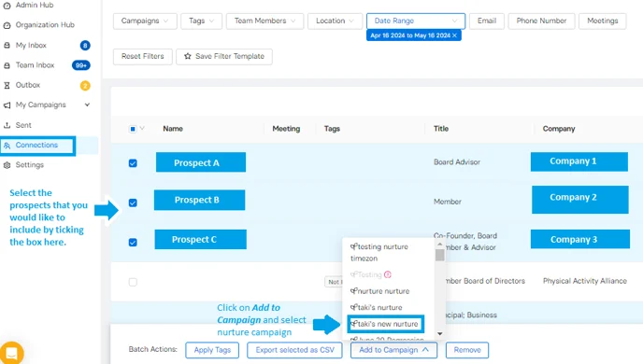Screen dimensions: 643x364
Task: Select 'taki's new nurture' campaign
Action: click(x=385, y=324)
